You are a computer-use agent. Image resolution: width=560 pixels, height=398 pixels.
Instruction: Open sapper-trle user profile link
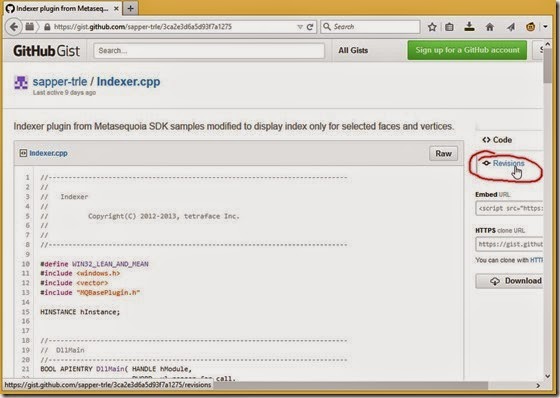click(60, 81)
